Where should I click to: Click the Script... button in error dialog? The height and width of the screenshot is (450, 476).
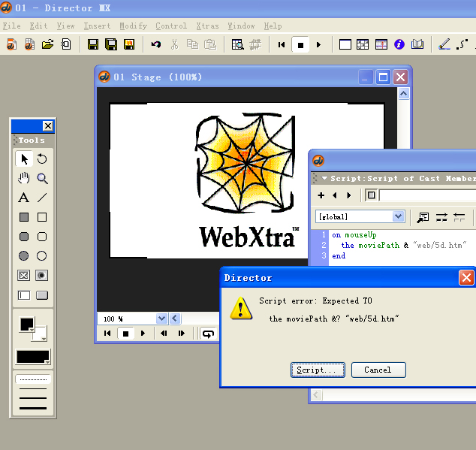(x=318, y=370)
